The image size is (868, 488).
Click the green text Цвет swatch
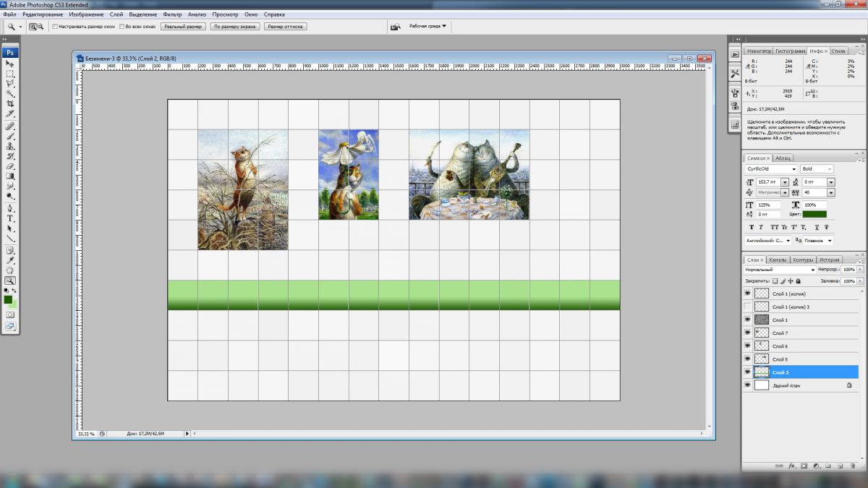pos(814,214)
